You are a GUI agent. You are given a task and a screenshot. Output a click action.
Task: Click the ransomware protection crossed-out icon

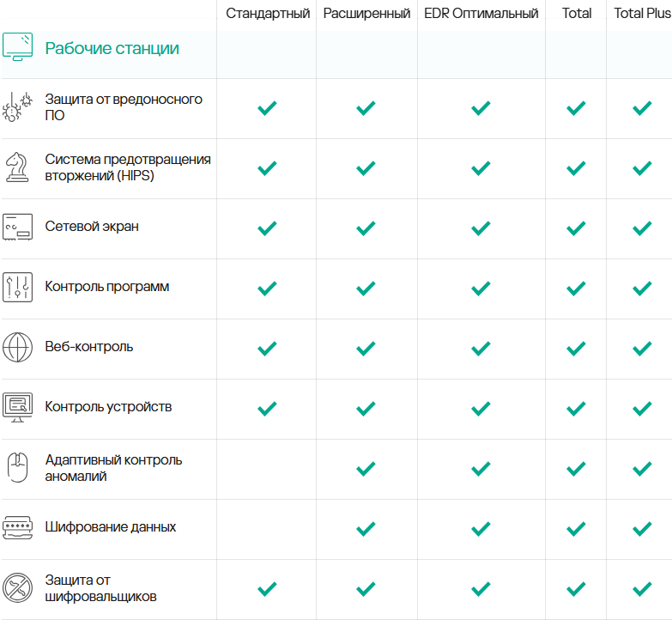17,588
